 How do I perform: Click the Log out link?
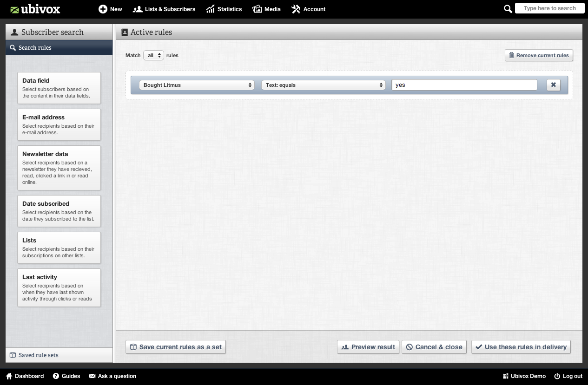(x=568, y=376)
